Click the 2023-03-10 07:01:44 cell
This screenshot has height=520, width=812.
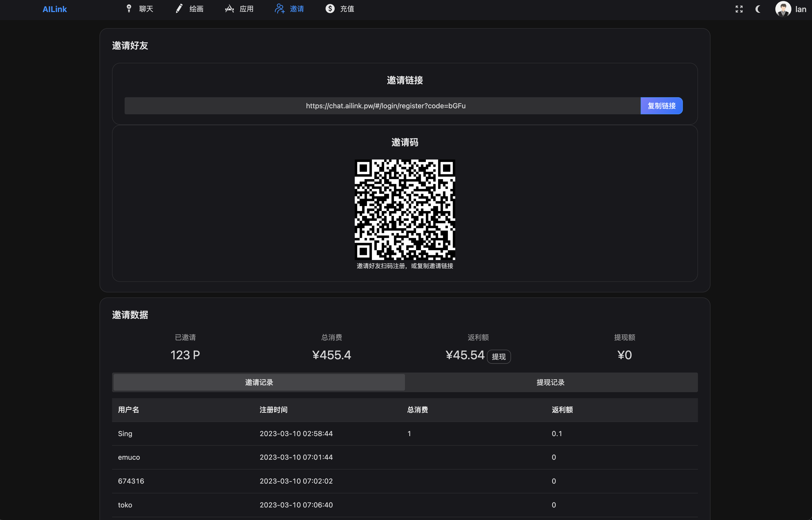coord(296,457)
